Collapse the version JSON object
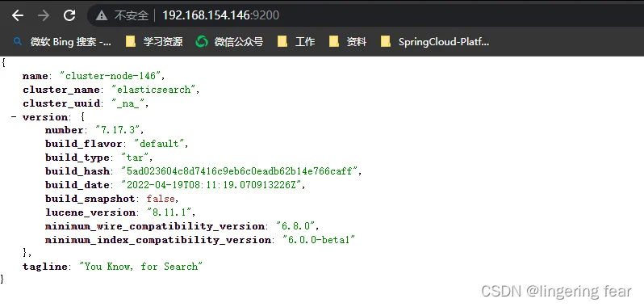 tap(14, 116)
